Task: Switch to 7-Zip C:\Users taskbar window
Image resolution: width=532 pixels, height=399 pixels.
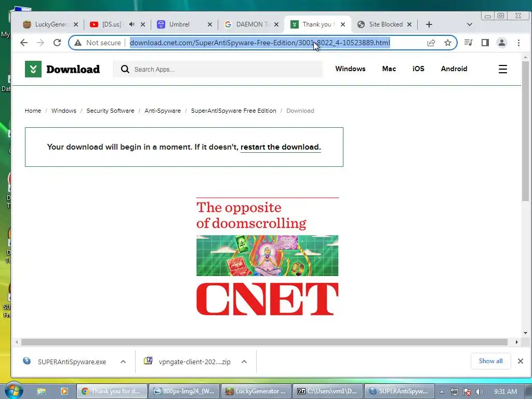Action: [x=328, y=391]
